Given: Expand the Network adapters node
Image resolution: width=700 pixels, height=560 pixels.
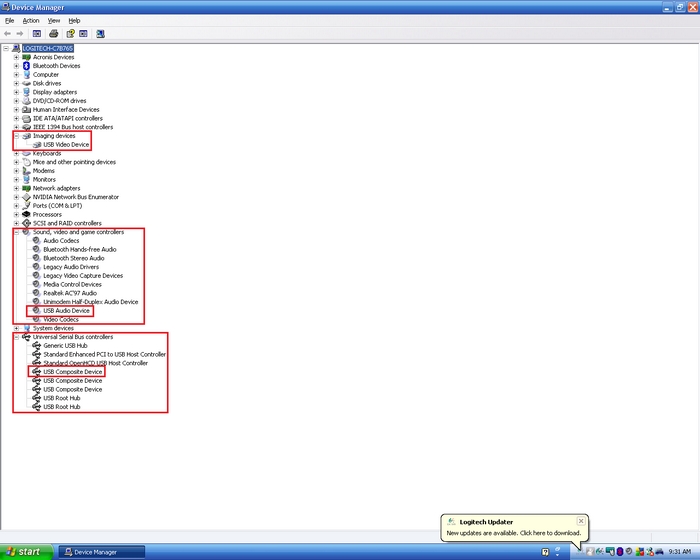Looking at the screenshot, I should 16,188.
